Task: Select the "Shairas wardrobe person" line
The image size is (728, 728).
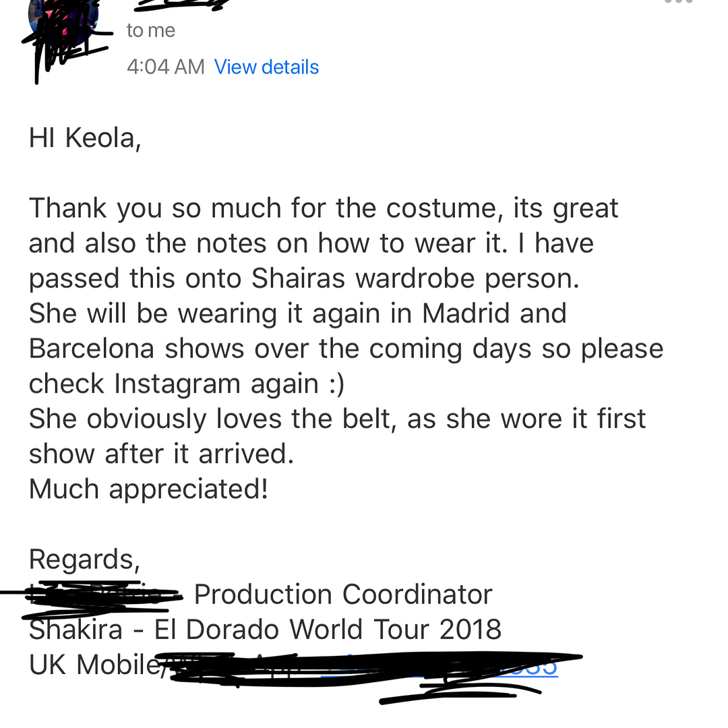Action: [304, 278]
